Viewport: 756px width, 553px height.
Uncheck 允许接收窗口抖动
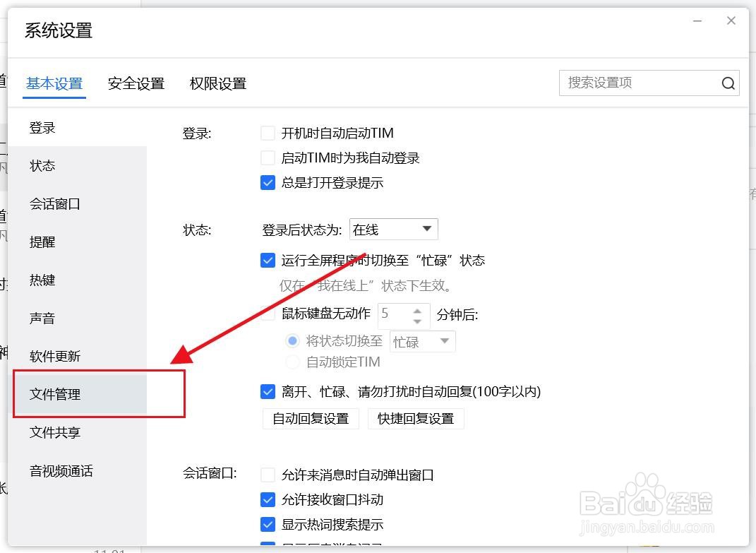[268, 499]
